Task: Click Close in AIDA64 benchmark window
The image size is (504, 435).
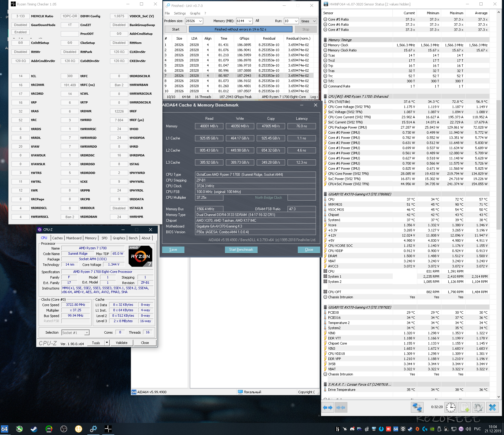Action: click(309, 250)
